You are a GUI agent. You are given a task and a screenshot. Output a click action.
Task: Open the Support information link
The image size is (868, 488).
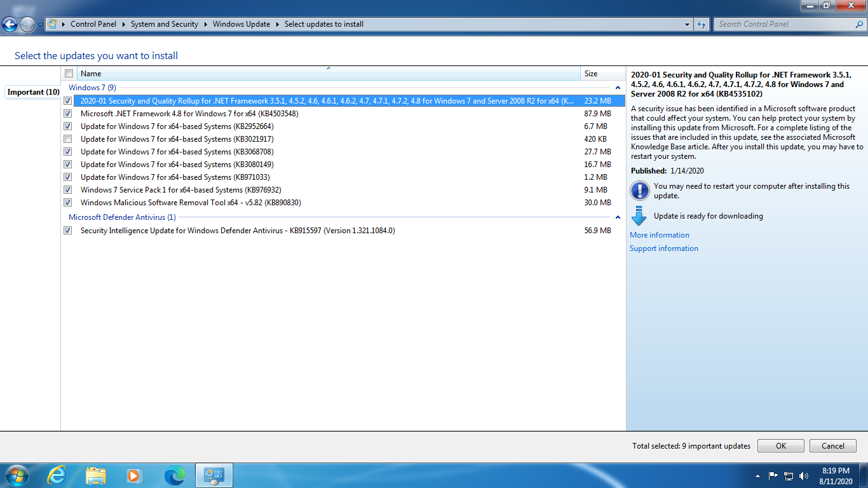pyautogui.click(x=664, y=248)
